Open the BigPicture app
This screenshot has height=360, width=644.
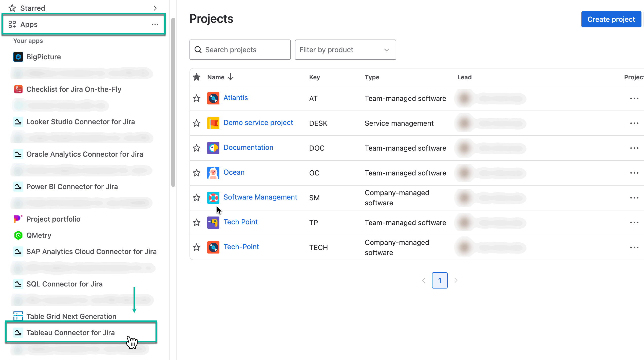click(x=44, y=57)
